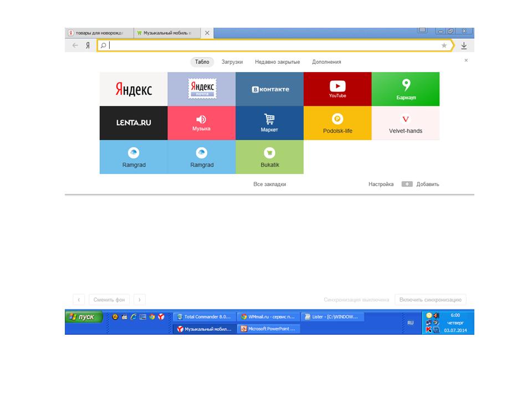Open 'Музыкальный мобил...' Yandex window in taskbar

click(204, 329)
